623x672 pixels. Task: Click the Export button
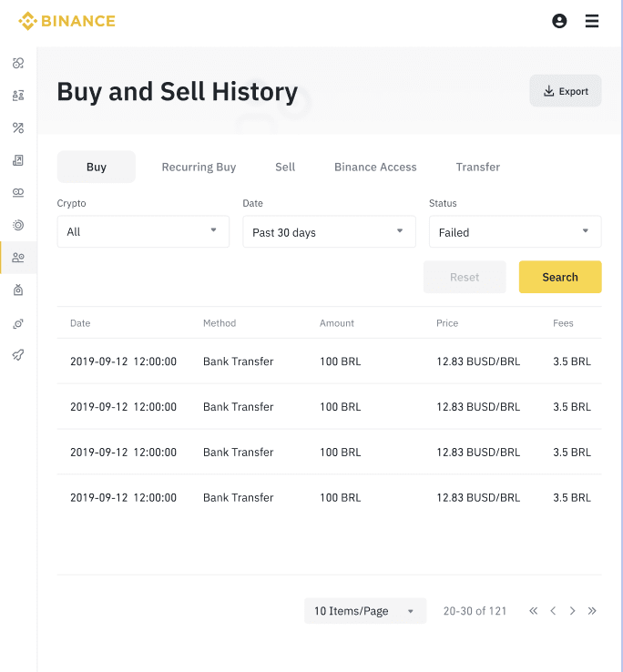click(566, 91)
